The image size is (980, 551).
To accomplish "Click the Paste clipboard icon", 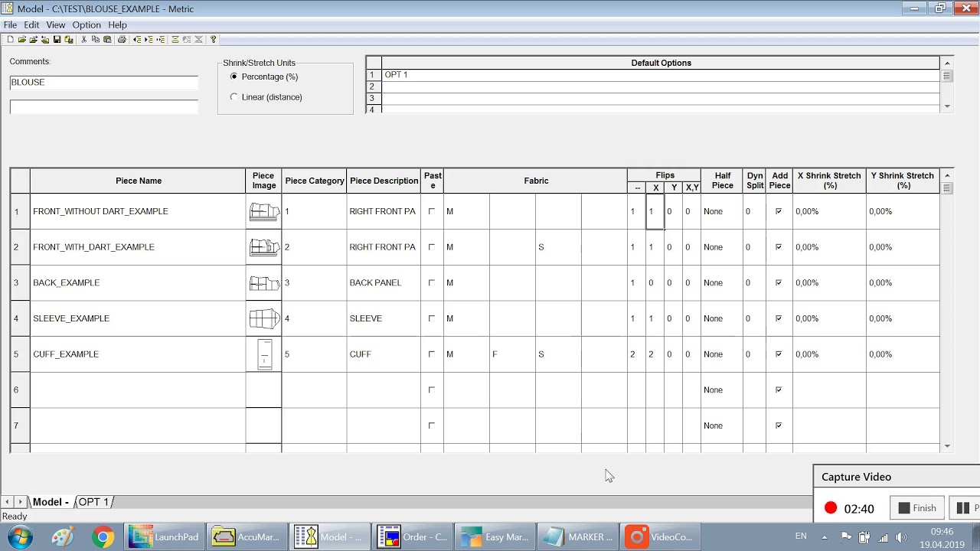I will pos(107,40).
